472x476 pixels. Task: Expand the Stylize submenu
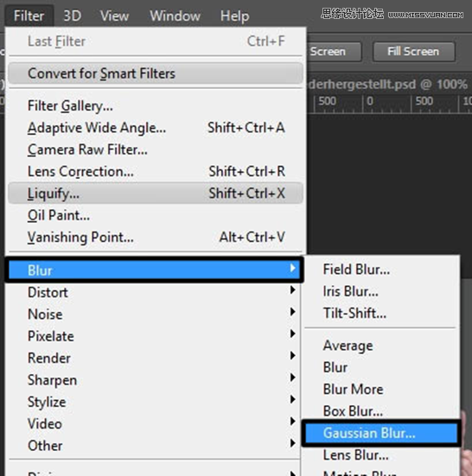[154, 402]
